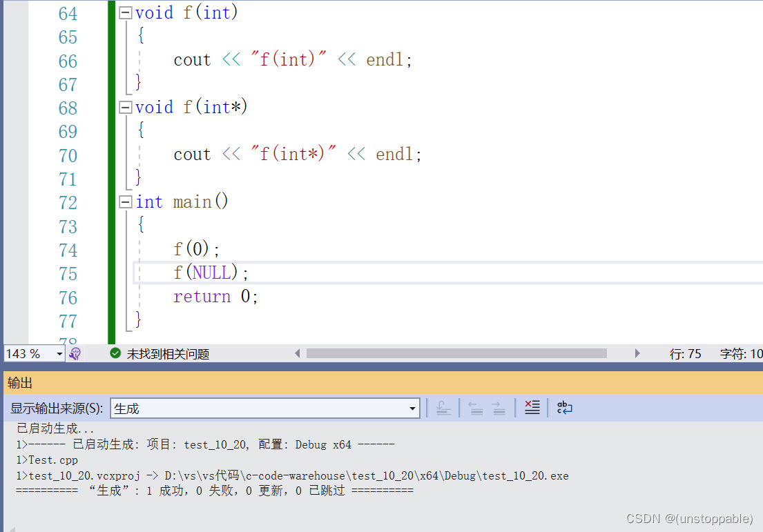This screenshot has height=532, width=763.
Task: Toggle word wrap in the output window
Action: [564, 407]
